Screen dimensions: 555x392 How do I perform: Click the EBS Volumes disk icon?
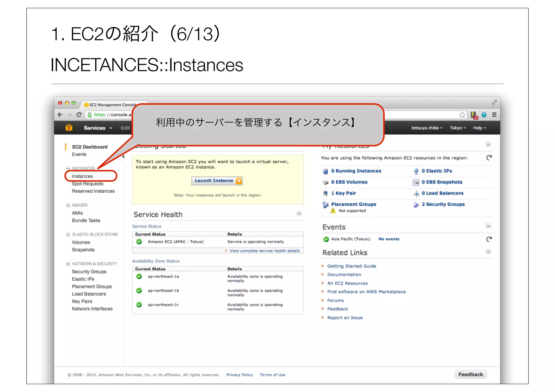(x=325, y=182)
